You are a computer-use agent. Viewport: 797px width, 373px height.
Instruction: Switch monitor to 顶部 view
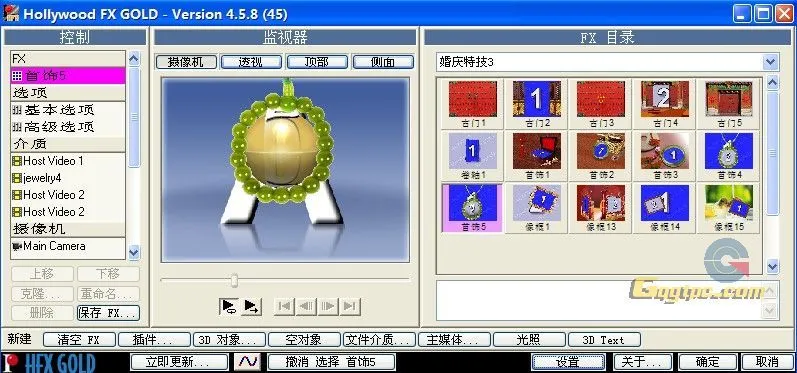click(317, 62)
